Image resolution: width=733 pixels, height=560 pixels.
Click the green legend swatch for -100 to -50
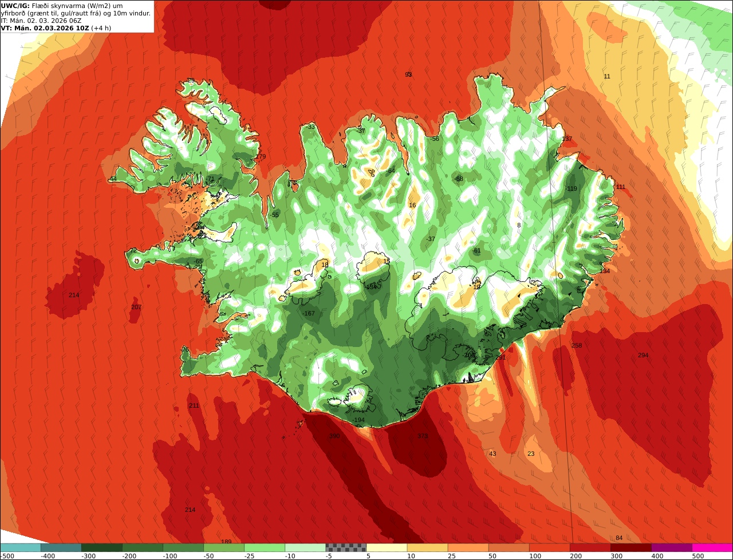coord(183,547)
